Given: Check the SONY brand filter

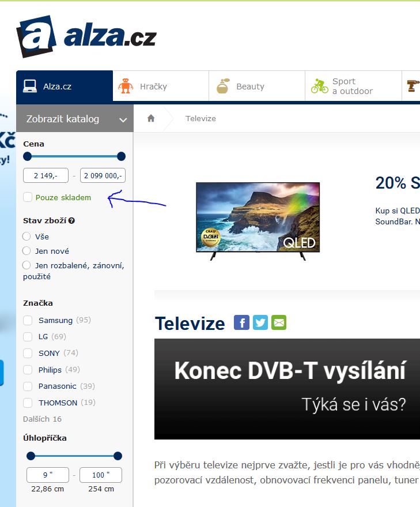Looking at the screenshot, I should [x=28, y=353].
